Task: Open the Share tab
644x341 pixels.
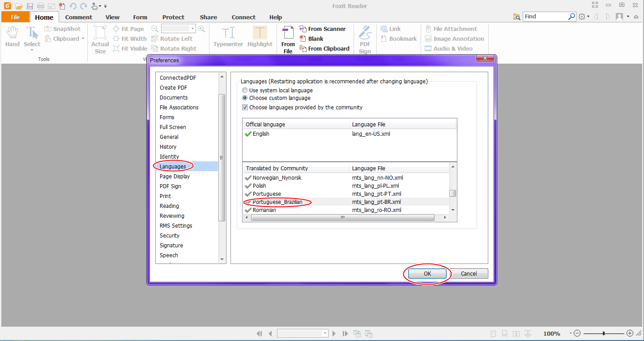Action: (209, 17)
